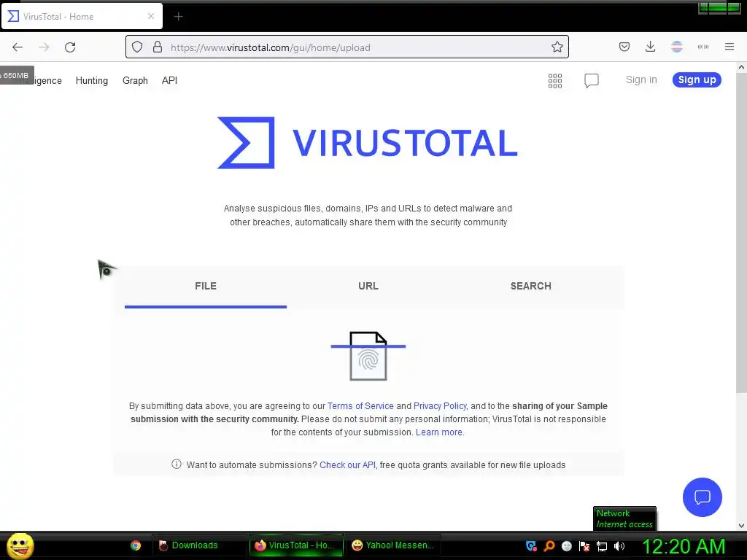Open the network tray icon

tap(602, 546)
